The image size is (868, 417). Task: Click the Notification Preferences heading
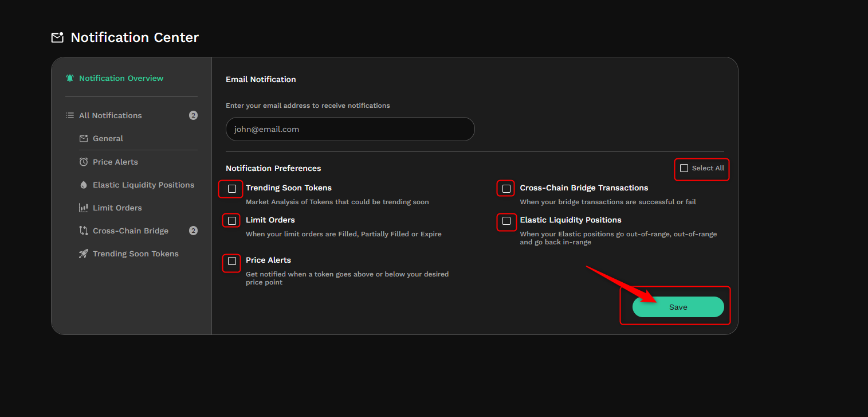pyautogui.click(x=273, y=168)
